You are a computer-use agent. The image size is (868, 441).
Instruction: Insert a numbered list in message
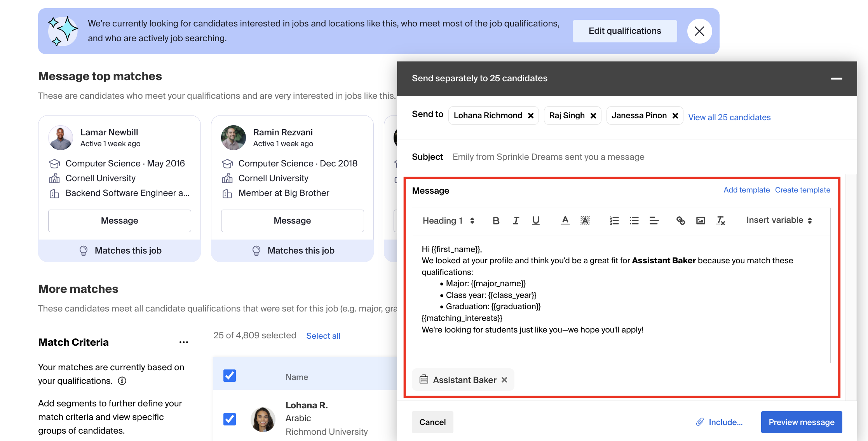pos(614,220)
